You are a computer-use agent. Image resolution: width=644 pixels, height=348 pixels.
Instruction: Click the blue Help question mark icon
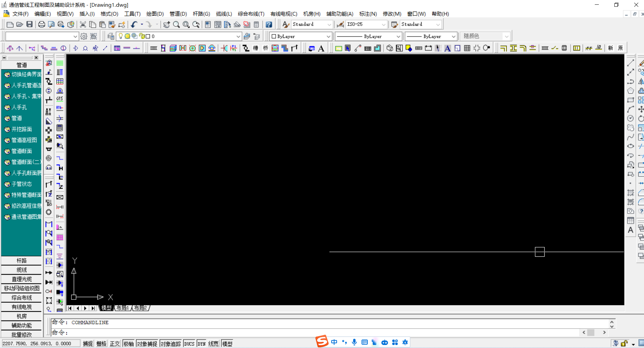point(269,24)
